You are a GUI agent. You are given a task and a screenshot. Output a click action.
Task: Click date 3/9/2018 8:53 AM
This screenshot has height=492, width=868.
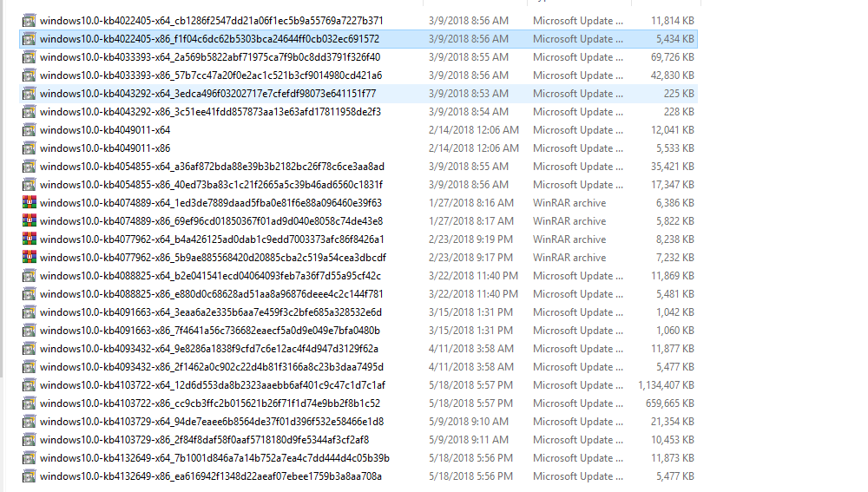click(469, 94)
